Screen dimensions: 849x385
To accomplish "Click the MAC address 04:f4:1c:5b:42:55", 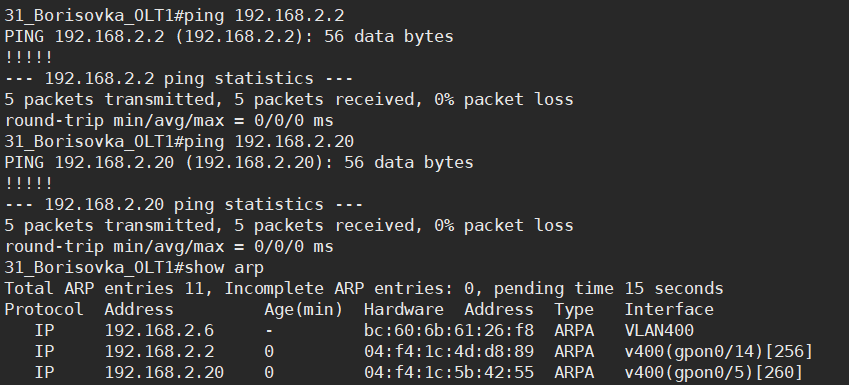I will [x=449, y=373].
